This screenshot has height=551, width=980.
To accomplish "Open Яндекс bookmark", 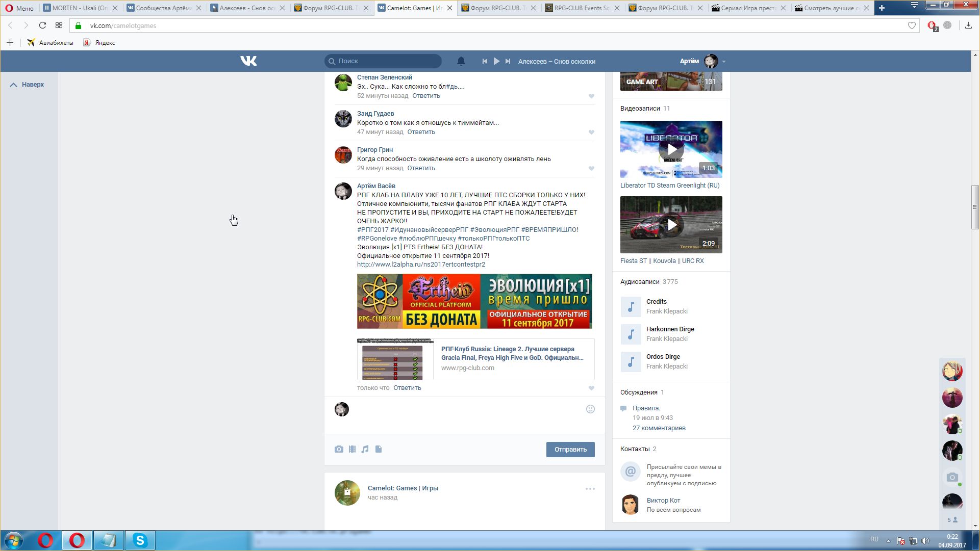I will [x=99, y=43].
